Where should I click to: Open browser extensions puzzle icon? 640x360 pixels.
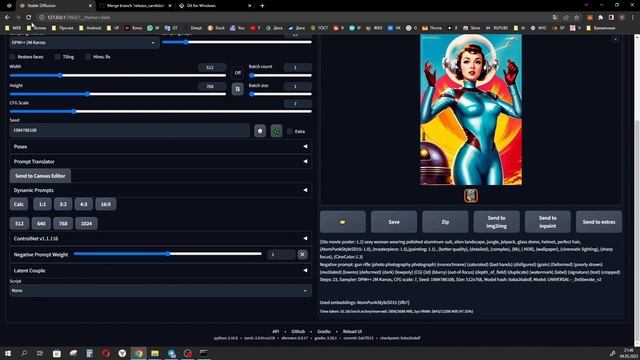tap(600, 18)
